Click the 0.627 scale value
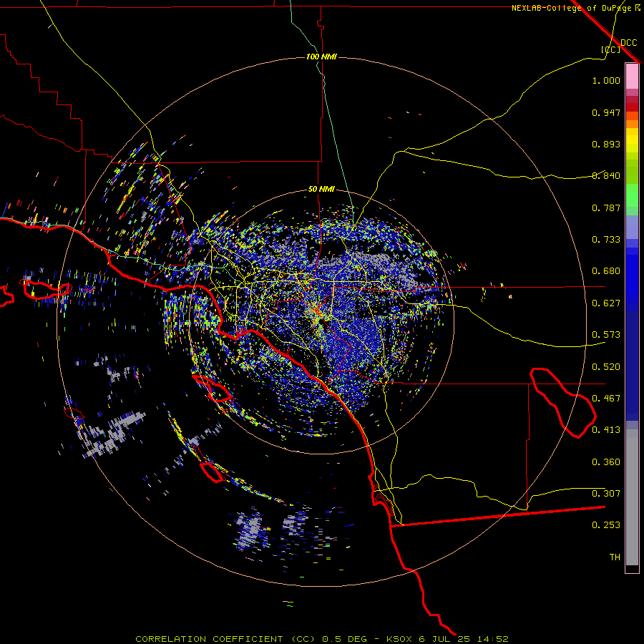Viewport: 644px width, 644px height. 606,303
